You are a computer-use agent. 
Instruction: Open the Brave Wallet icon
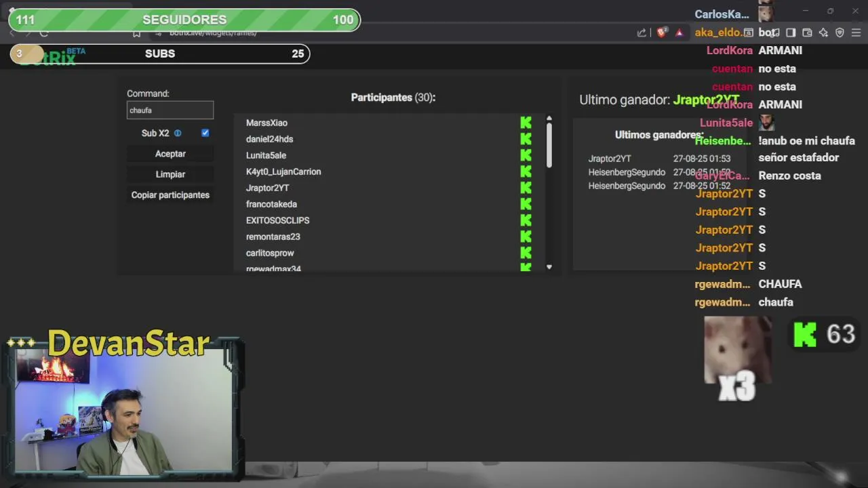[x=807, y=33]
